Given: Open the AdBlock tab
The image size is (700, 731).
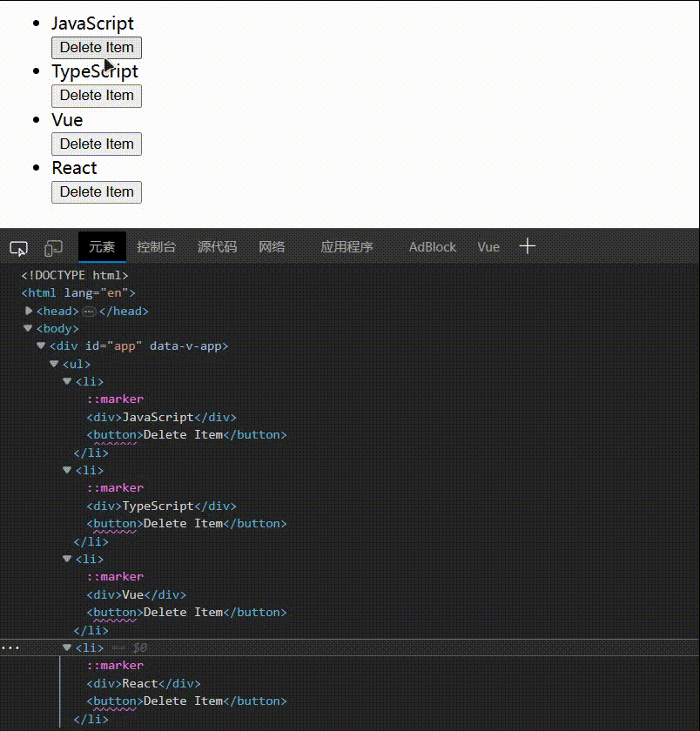Looking at the screenshot, I should click(x=433, y=246).
